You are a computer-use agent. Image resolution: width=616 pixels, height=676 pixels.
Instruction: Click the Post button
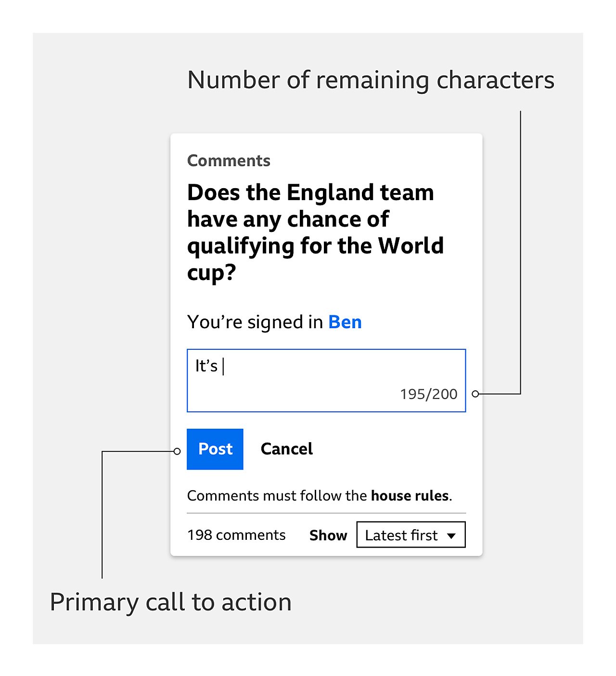[x=215, y=449]
